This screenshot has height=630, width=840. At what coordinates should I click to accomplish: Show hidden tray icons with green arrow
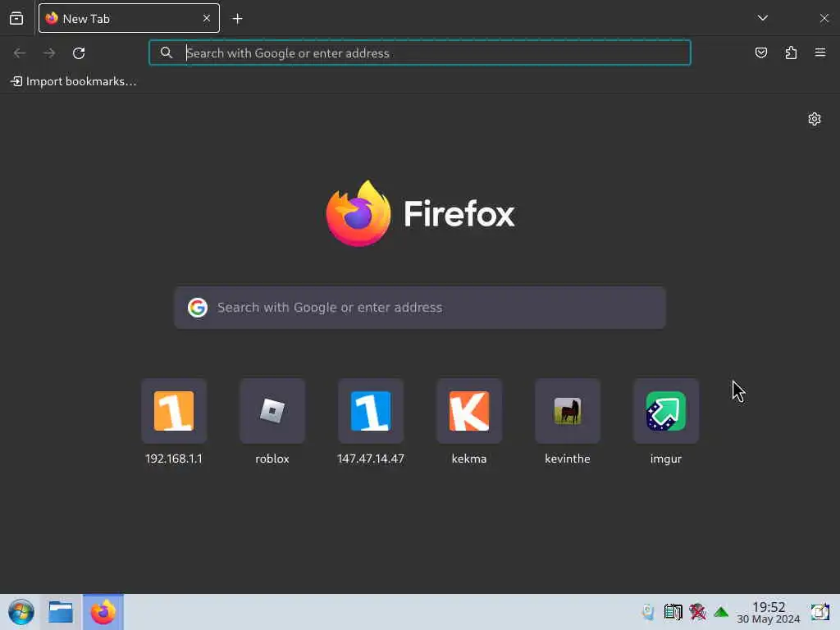click(x=721, y=612)
